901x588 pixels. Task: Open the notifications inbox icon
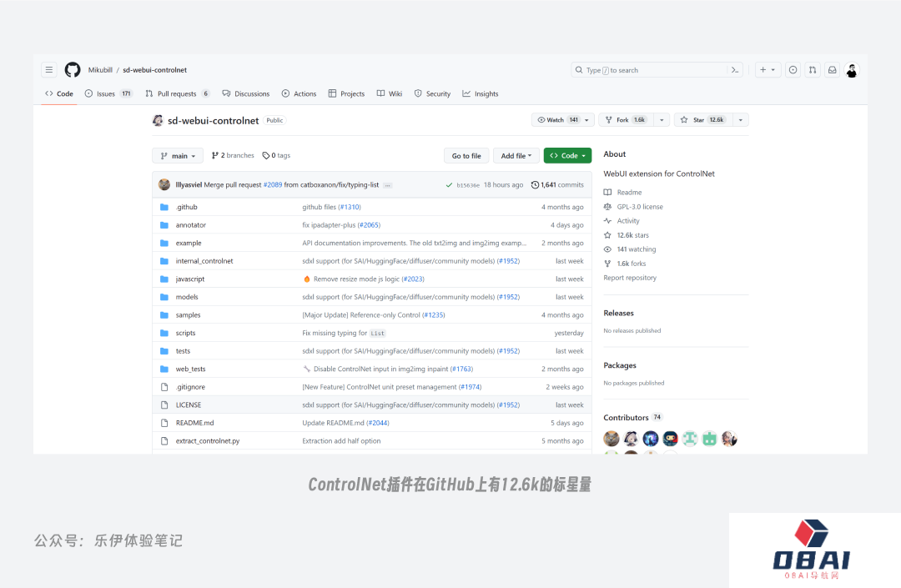832,70
